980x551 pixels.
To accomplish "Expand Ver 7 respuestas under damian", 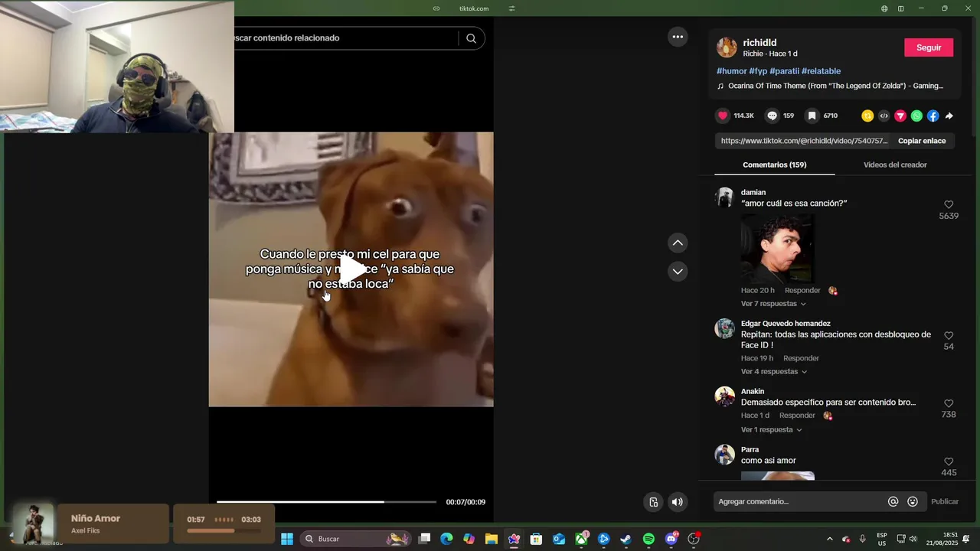I will click(x=773, y=304).
